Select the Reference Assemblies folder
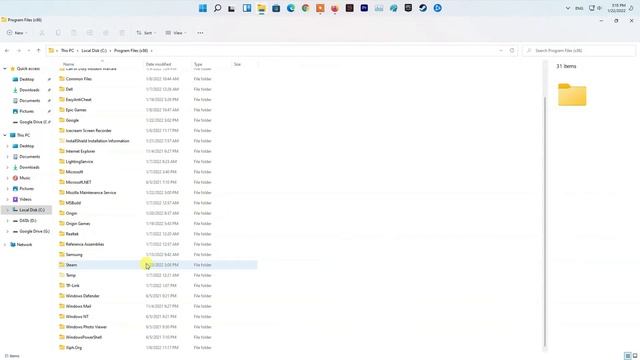The height and width of the screenshot is (360, 640). [85, 244]
